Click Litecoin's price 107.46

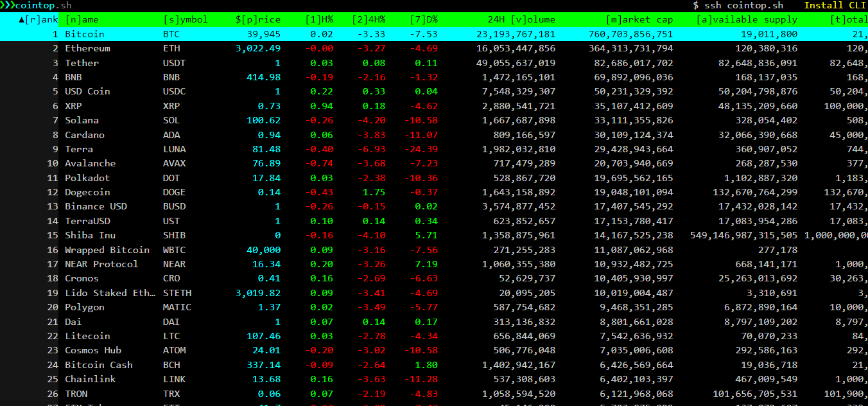pyautogui.click(x=263, y=336)
